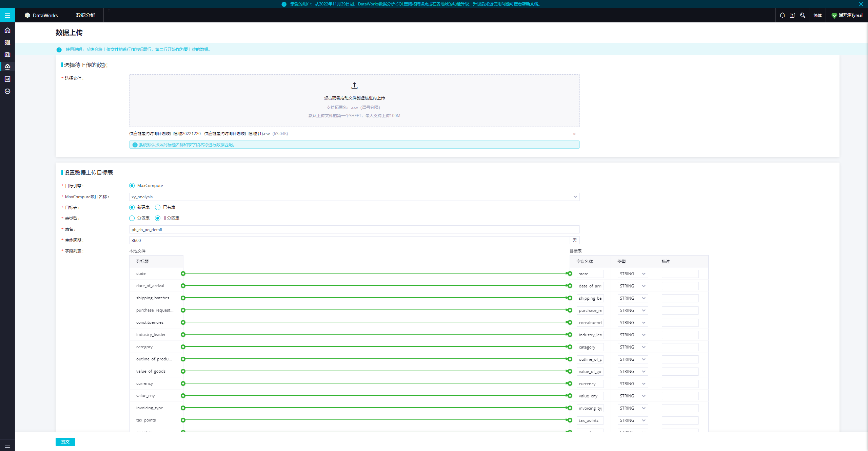Switch to the 数据分析 tab

(85, 15)
